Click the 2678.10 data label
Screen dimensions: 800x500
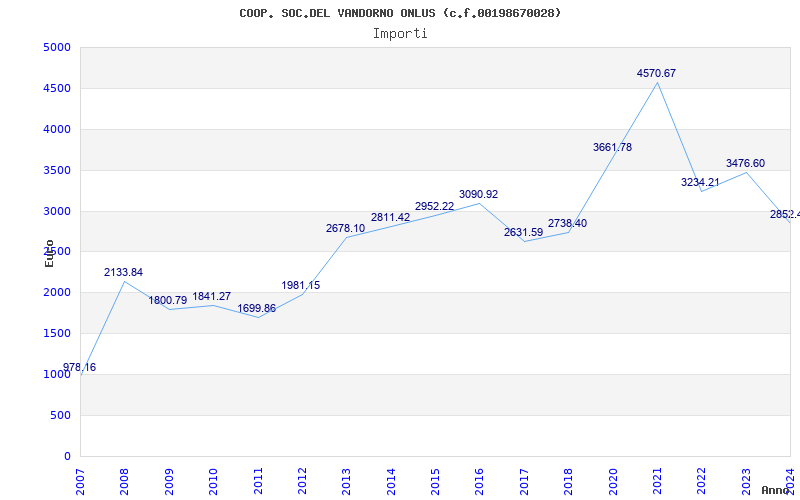(x=346, y=229)
